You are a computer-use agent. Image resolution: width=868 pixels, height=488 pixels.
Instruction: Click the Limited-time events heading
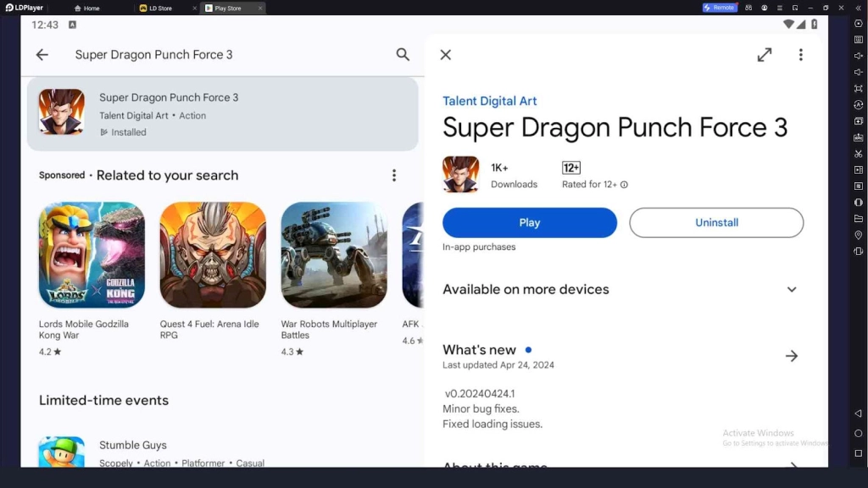[103, 400]
